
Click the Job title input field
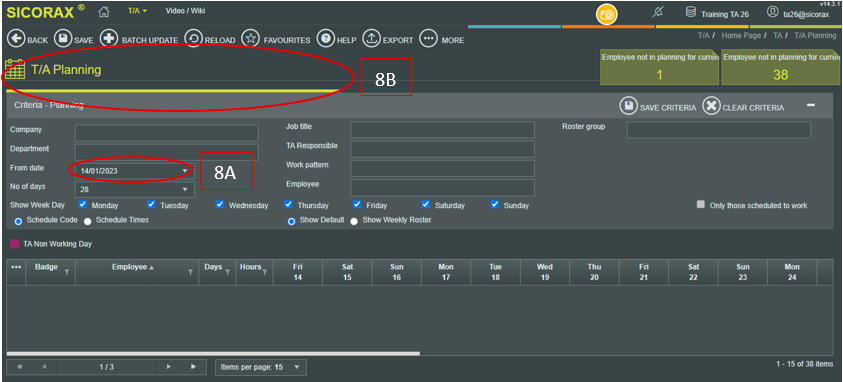[442, 129]
